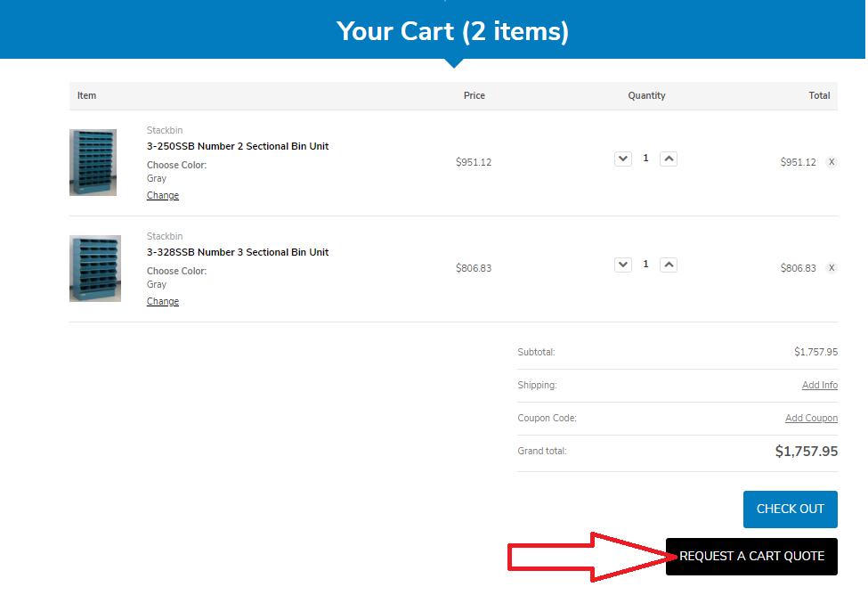Decrease quantity of 3-328SSB bin unit

(623, 265)
